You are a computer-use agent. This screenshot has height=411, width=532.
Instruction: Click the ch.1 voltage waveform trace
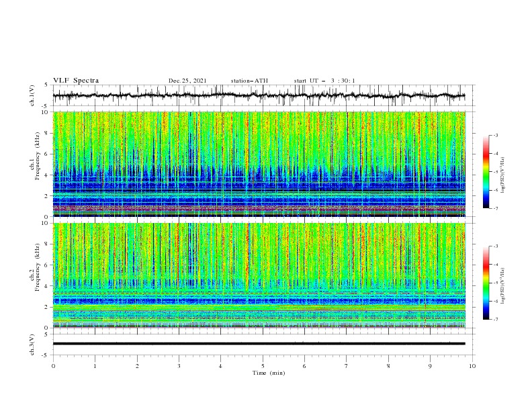(x=259, y=95)
